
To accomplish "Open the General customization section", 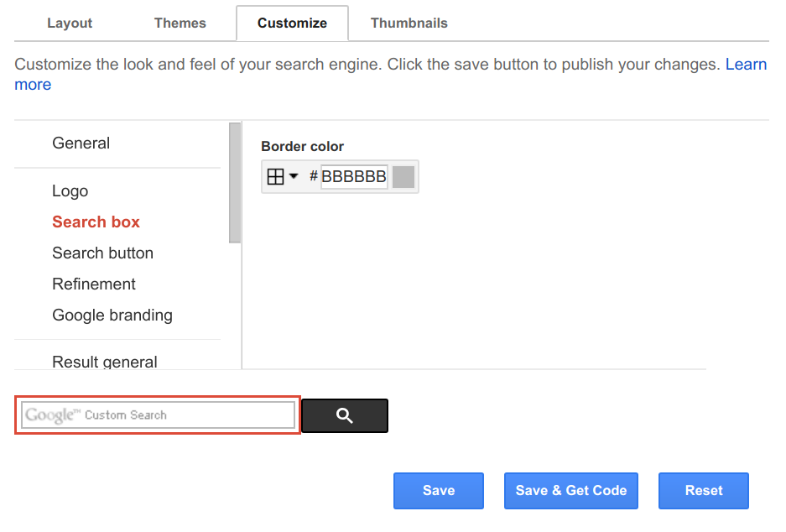I will coord(81,143).
